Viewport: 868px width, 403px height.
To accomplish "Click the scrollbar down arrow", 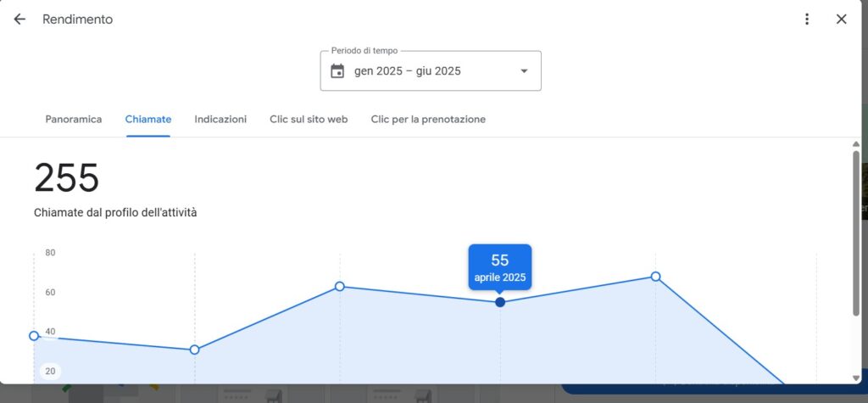I will pyautogui.click(x=856, y=378).
